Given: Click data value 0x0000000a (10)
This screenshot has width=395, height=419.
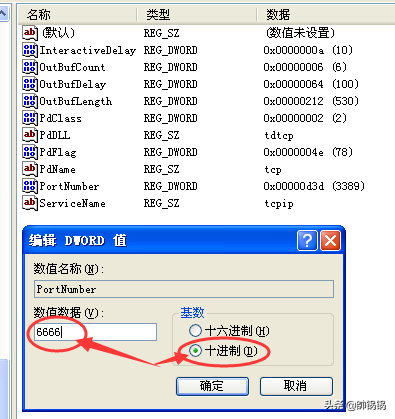Looking at the screenshot, I should [x=308, y=50].
